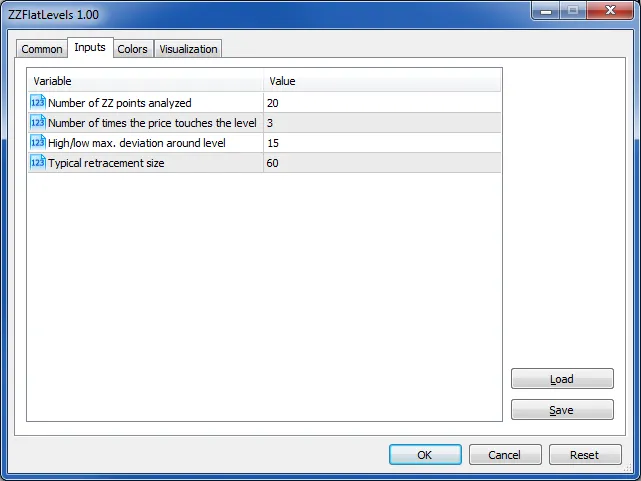This screenshot has width=641, height=481.
Task: Select the Typical retracement size row
Action: click(264, 163)
